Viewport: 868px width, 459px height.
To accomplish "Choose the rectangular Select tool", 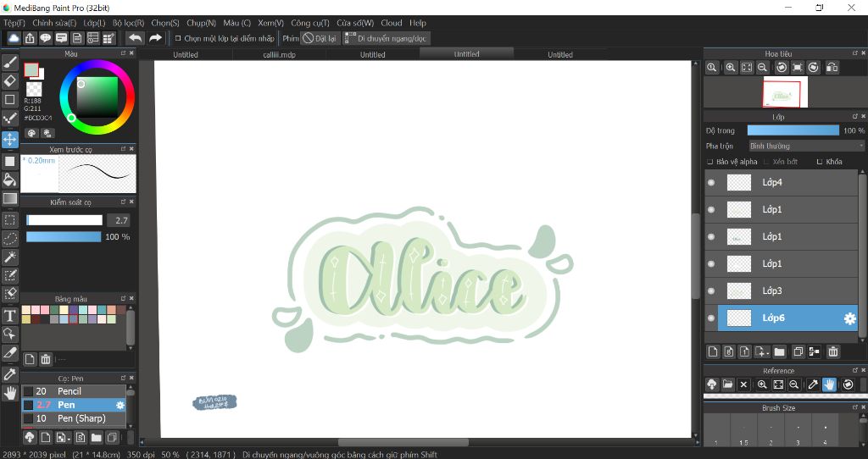I will click(x=10, y=219).
